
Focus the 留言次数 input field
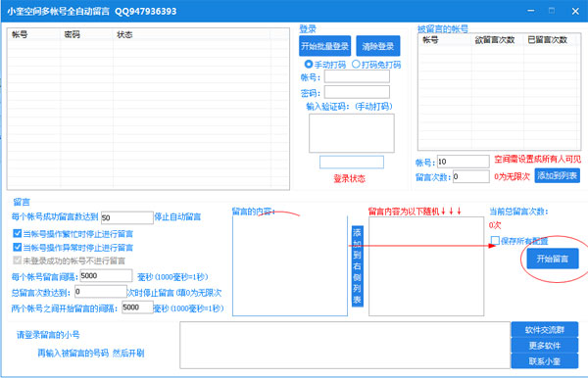click(x=470, y=176)
